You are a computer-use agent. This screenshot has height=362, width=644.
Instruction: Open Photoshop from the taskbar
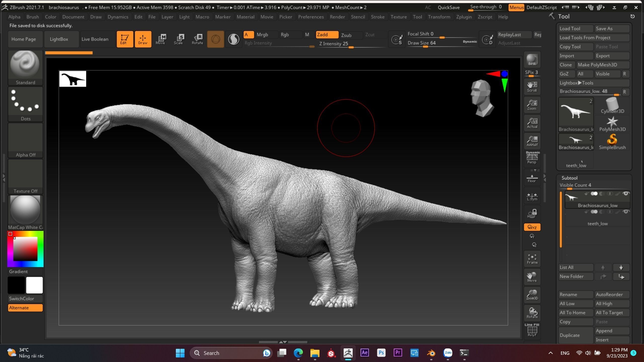[x=381, y=353]
